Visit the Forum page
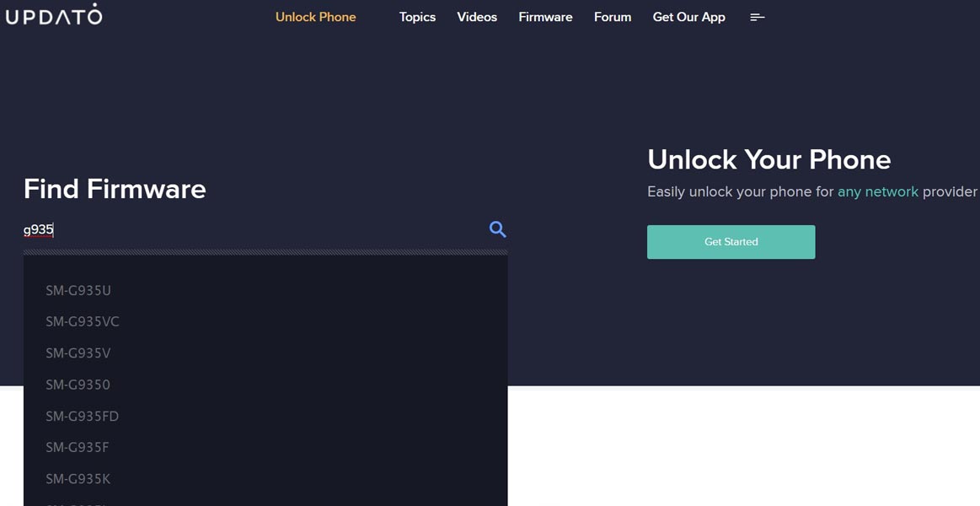The height and width of the screenshot is (506, 980). point(613,18)
